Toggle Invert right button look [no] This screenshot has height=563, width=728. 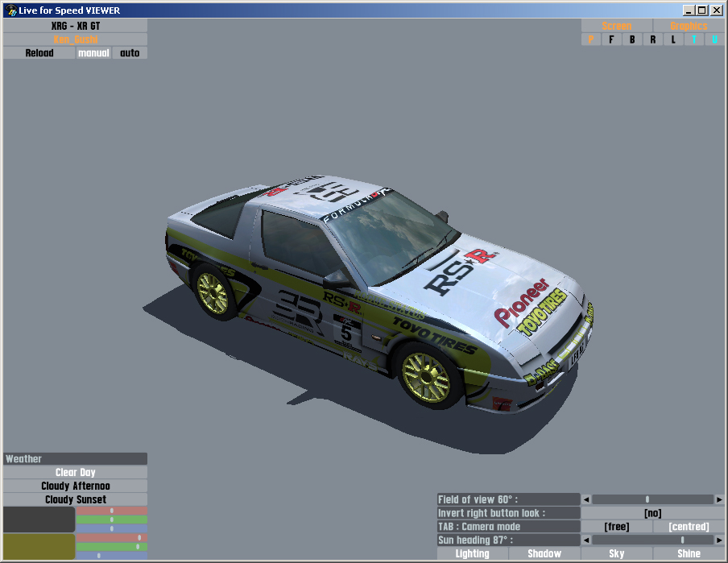click(653, 513)
